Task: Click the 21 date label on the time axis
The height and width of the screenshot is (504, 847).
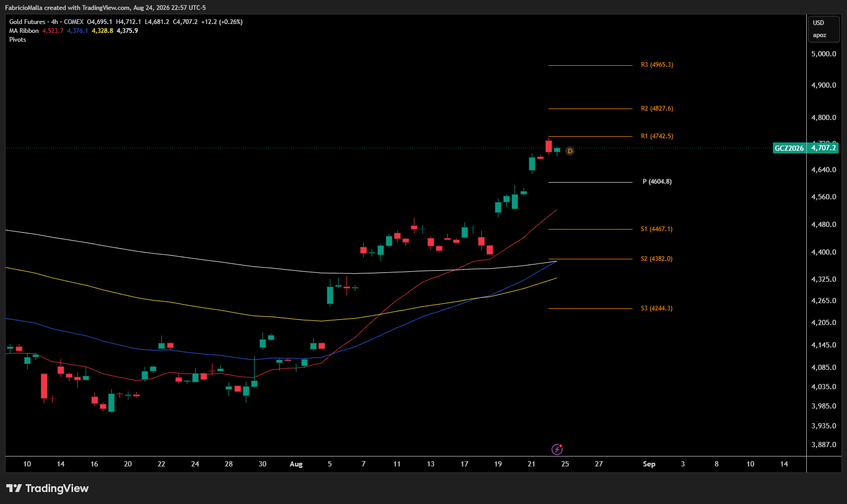Action: (531, 464)
